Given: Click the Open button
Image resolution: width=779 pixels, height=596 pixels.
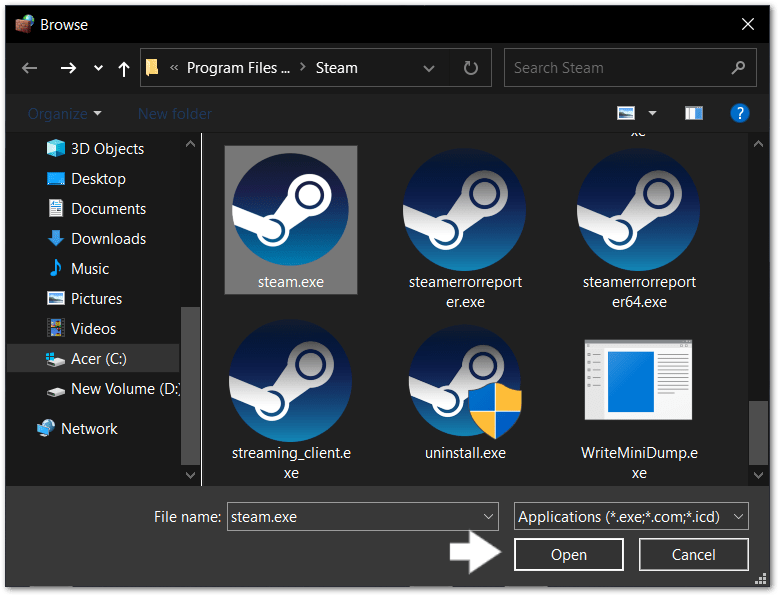Looking at the screenshot, I should click(569, 554).
